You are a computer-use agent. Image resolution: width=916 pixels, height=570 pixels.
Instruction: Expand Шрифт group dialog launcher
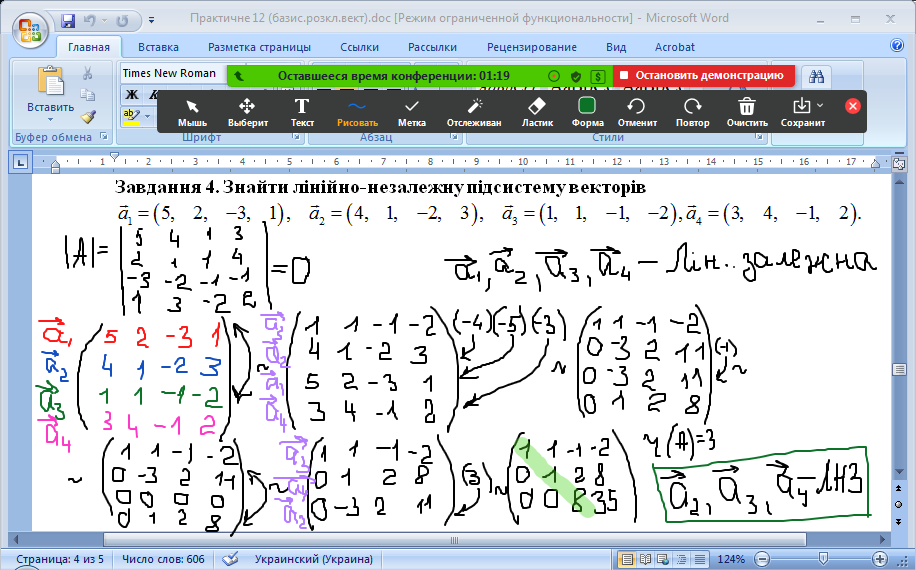click(x=296, y=137)
